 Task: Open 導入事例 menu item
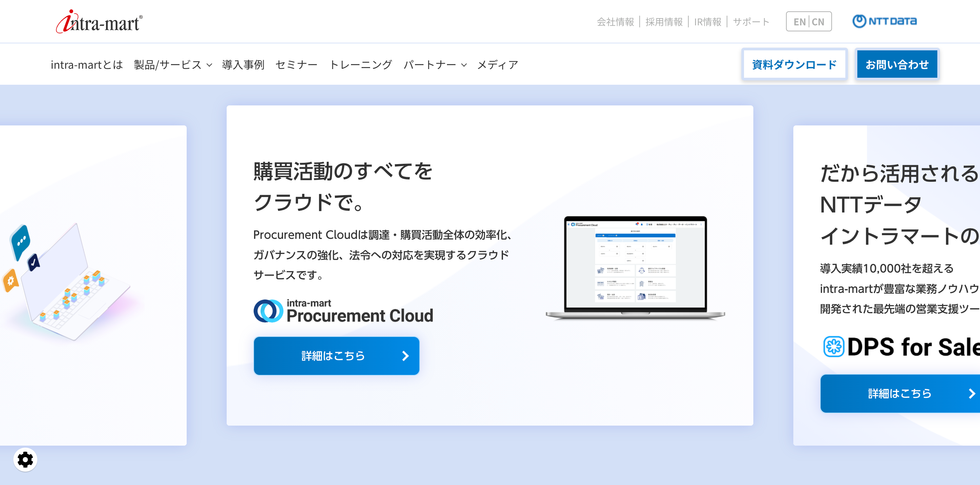click(x=243, y=65)
